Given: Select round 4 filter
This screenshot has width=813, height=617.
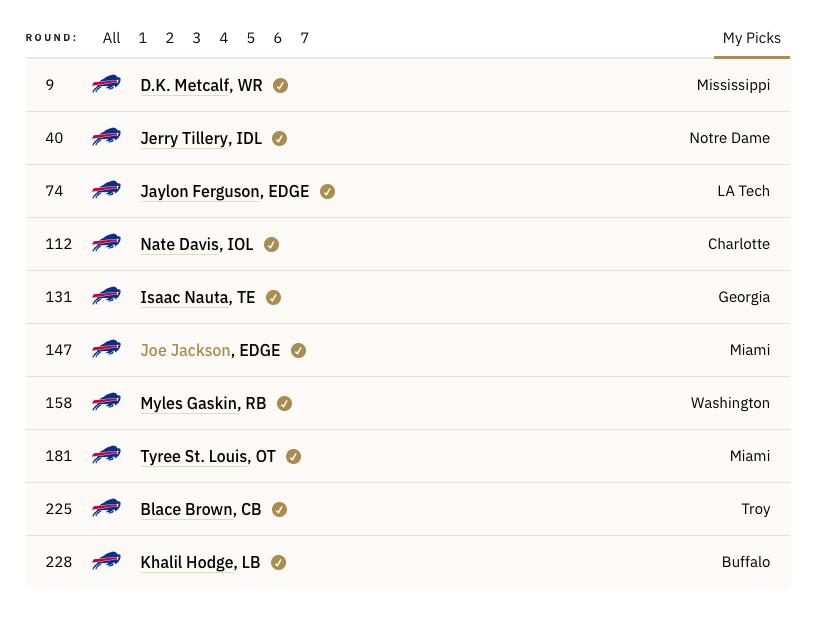Looking at the screenshot, I should pos(223,38).
